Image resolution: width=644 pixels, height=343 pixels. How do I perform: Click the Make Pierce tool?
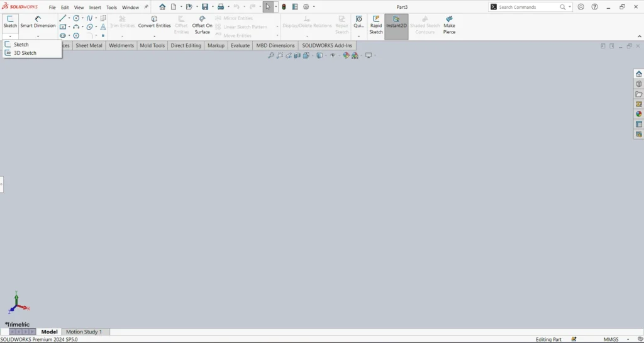(x=449, y=25)
